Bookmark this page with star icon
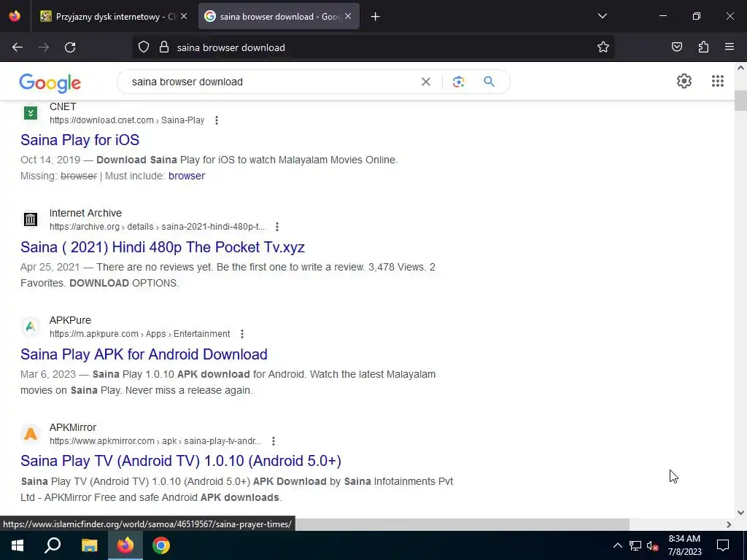Image resolution: width=747 pixels, height=560 pixels. pyautogui.click(x=603, y=47)
